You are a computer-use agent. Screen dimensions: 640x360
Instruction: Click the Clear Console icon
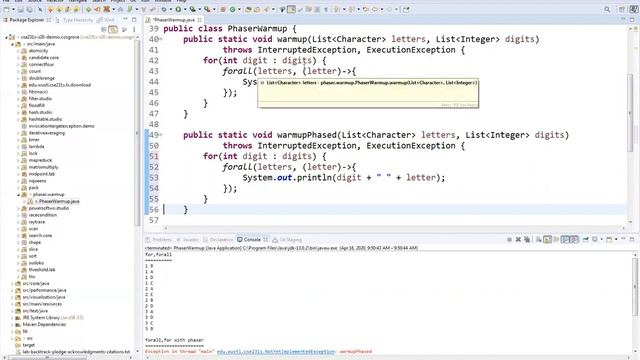(538, 239)
